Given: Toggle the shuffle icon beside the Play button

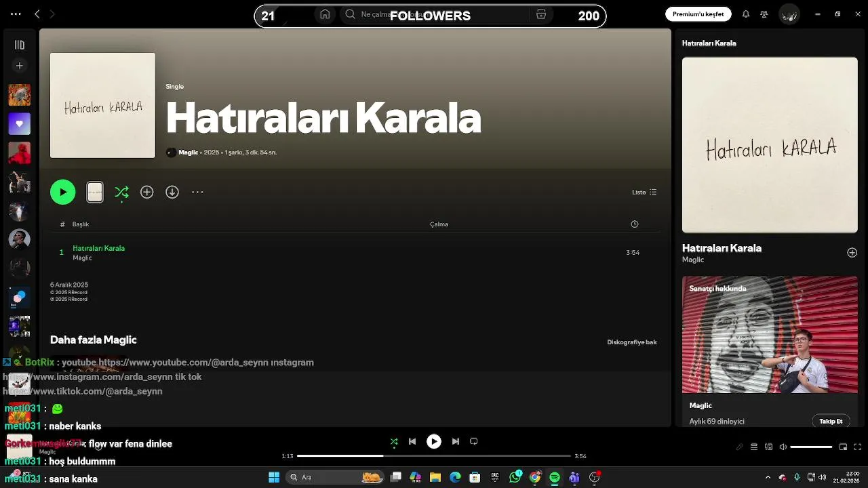Looking at the screenshot, I should [121, 192].
